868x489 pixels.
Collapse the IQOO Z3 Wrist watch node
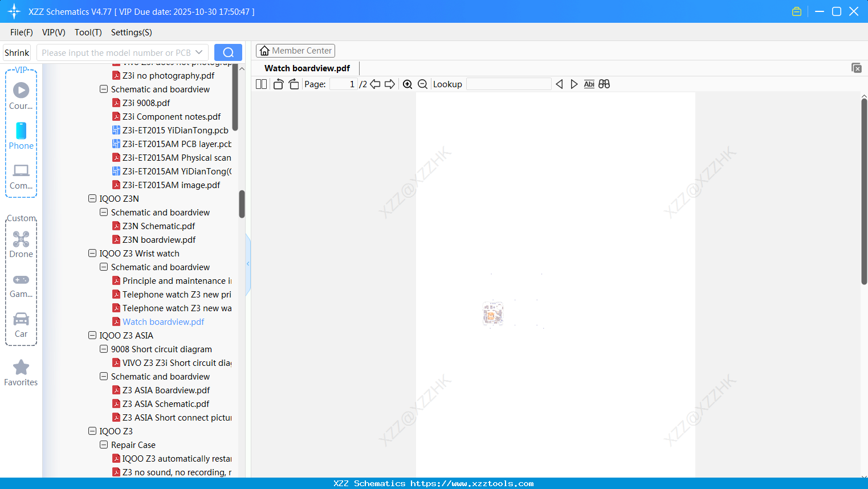click(92, 254)
